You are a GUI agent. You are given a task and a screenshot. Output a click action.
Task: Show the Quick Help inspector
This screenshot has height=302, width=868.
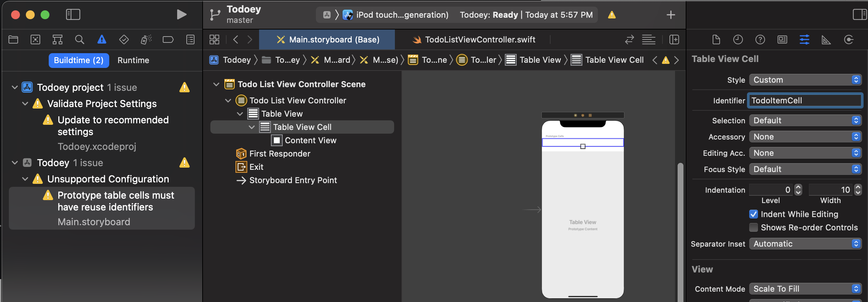coord(760,40)
